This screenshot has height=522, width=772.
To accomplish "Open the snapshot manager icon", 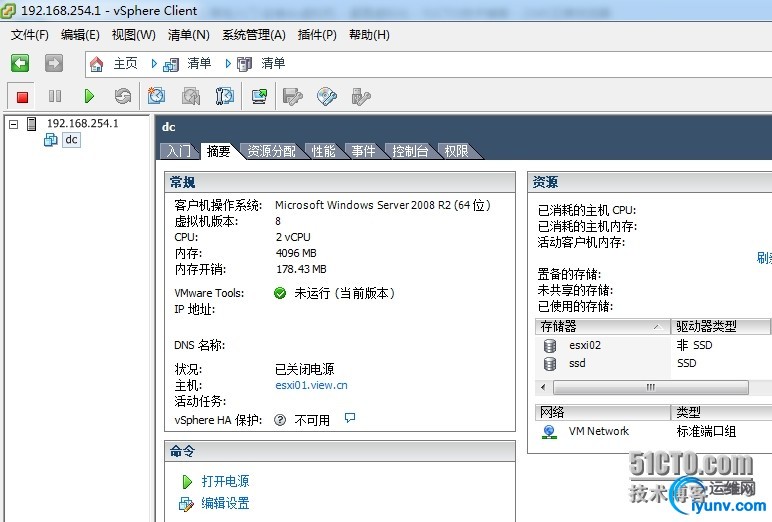I will tap(225, 96).
